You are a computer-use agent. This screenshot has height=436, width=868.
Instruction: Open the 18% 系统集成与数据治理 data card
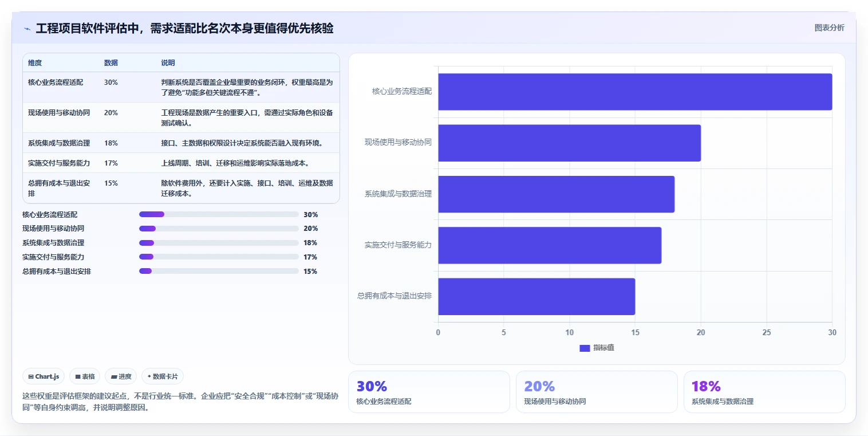pyautogui.click(x=764, y=392)
